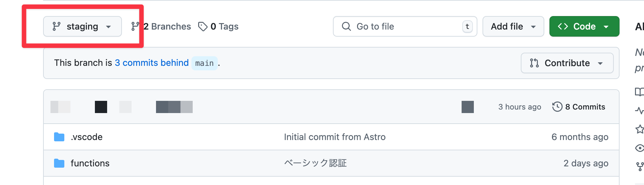This screenshot has height=185, width=644.
Task: Click the magnifier icon in Go to file
Action: pyautogui.click(x=346, y=26)
